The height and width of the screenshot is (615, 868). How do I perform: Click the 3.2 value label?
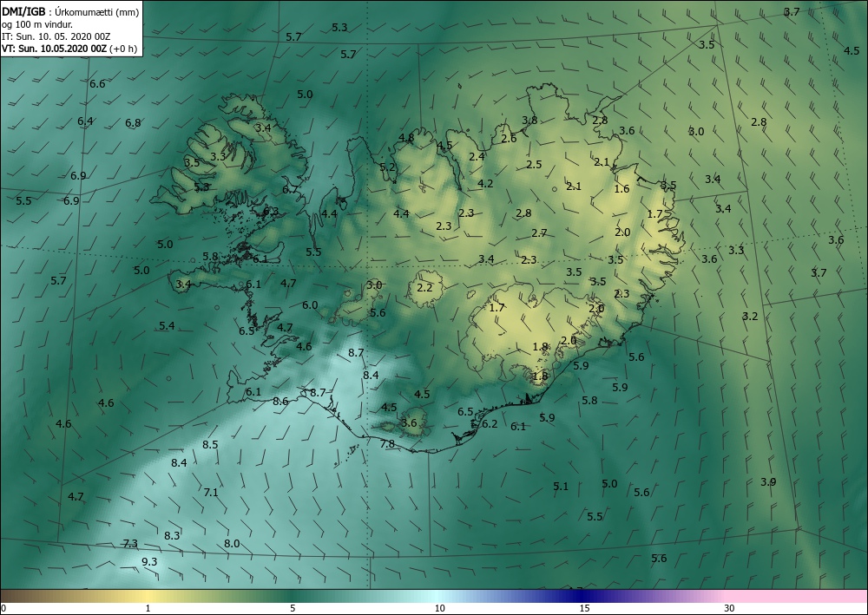pyautogui.click(x=750, y=317)
